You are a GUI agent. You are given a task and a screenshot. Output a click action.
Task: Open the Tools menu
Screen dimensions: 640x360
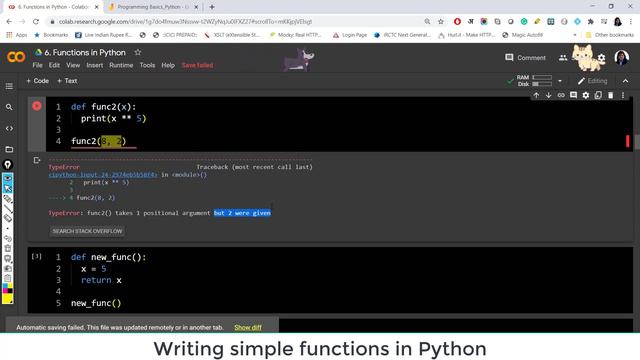tap(147, 65)
